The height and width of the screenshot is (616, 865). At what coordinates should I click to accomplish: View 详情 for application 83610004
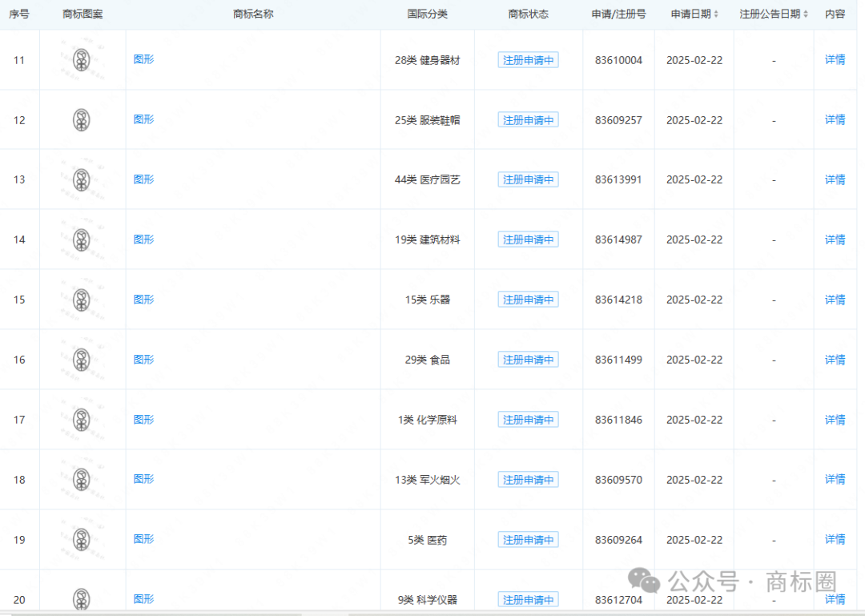pos(835,59)
